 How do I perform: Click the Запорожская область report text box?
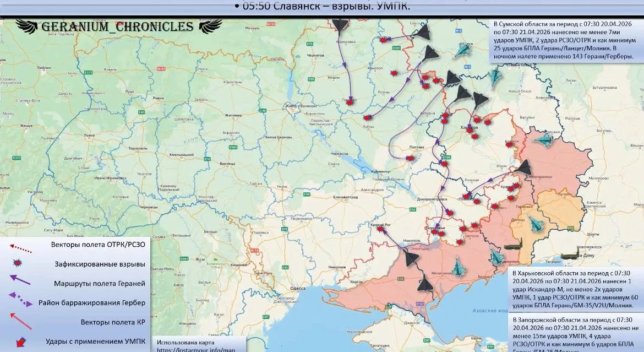pyautogui.click(x=574, y=334)
